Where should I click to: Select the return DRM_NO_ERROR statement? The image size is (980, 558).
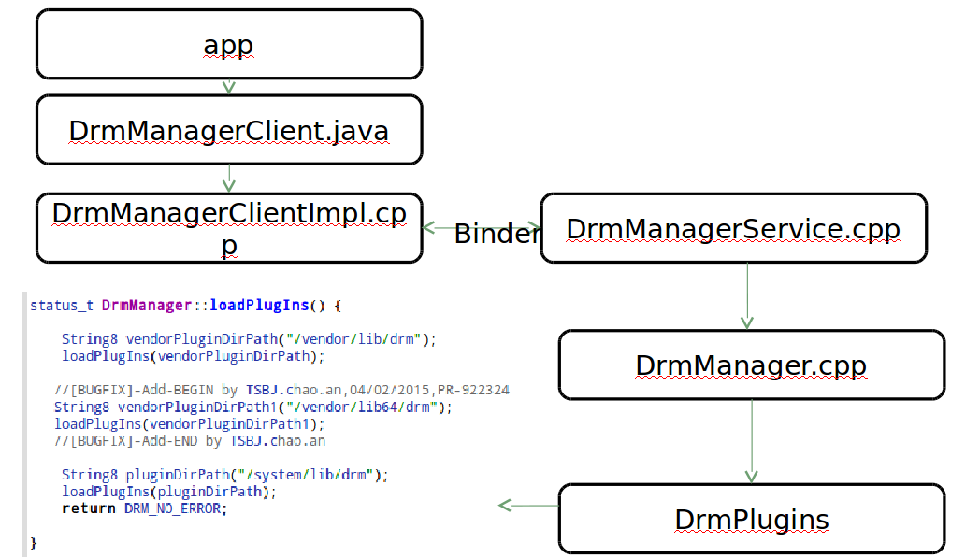(x=146, y=508)
